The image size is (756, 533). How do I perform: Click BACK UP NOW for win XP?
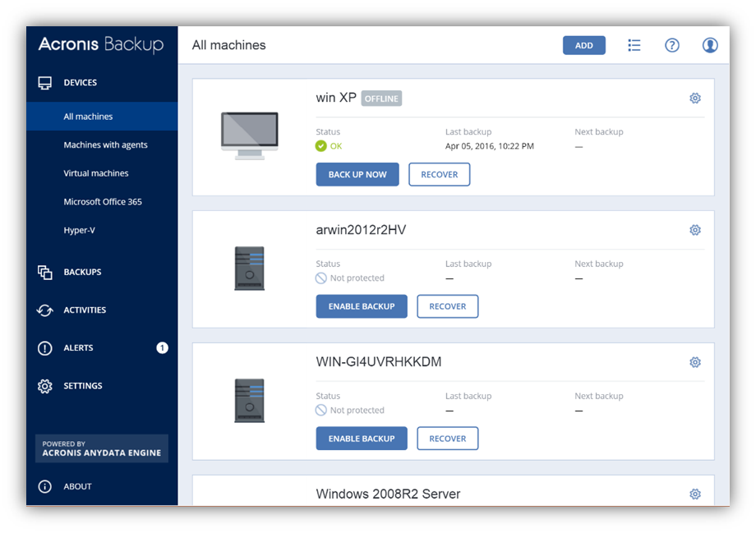pyautogui.click(x=357, y=174)
